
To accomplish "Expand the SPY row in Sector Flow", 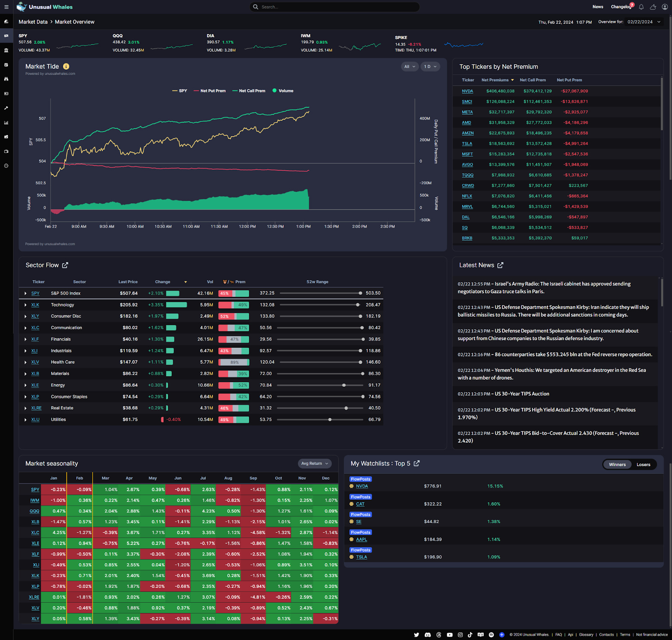I will point(25,293).
